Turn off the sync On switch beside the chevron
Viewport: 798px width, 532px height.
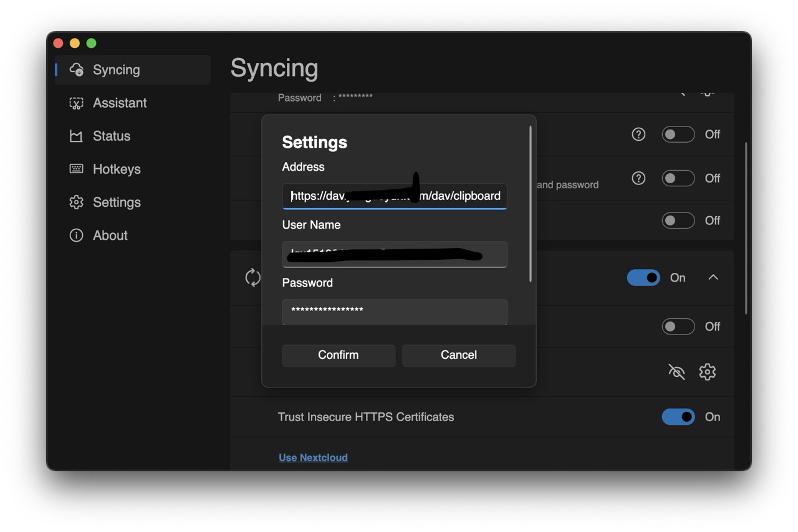click(643, 278)
